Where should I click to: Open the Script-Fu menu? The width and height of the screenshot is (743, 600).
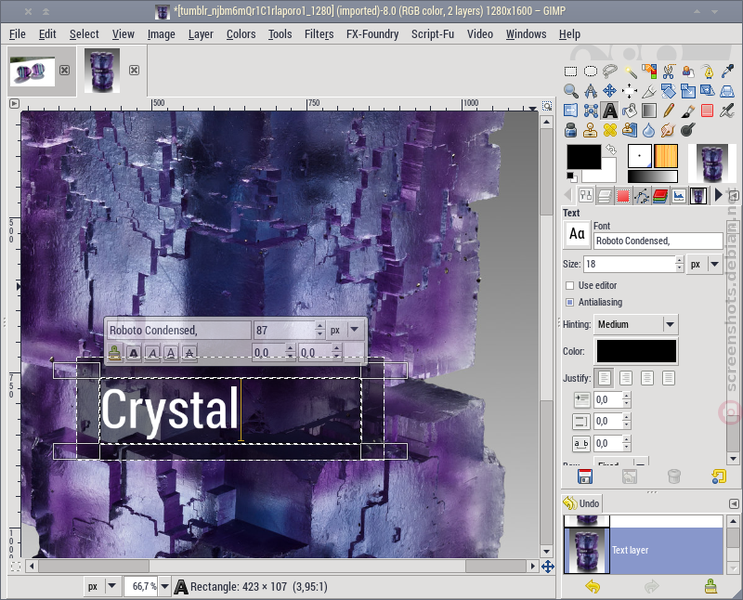click(x=432, y=34)
